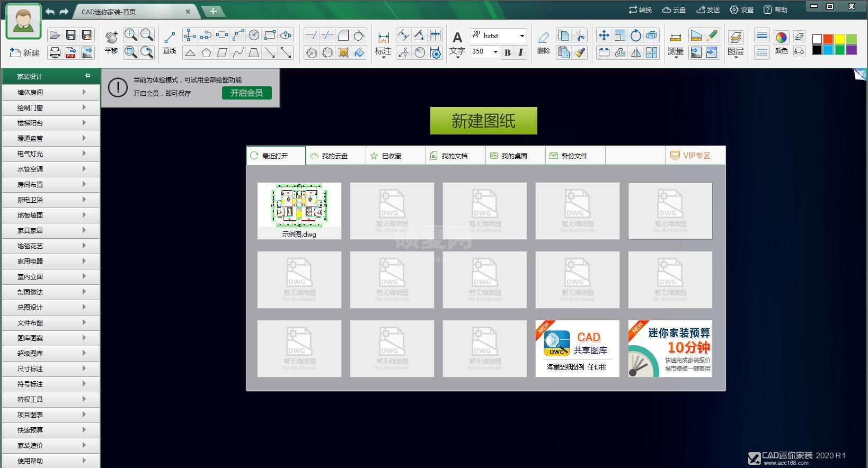Open 帮助 help in top bar
Viewport: 868px width, 468px height.
tap(775, 10)
